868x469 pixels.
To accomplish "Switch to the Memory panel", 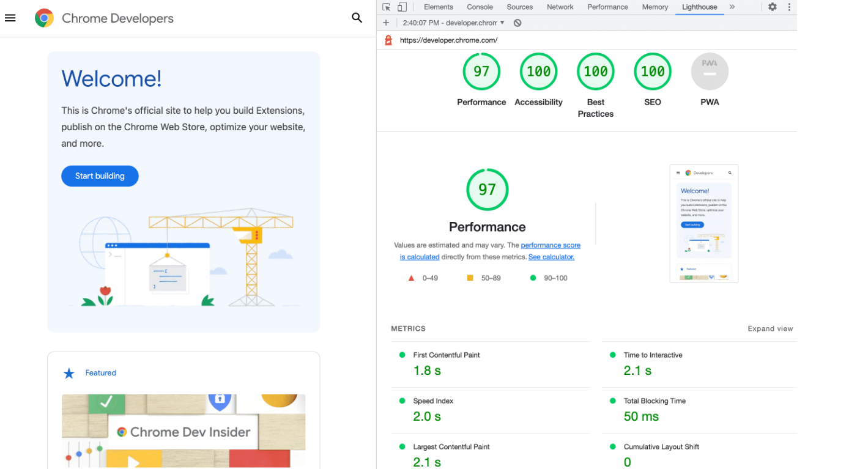I will pos(655,7).
